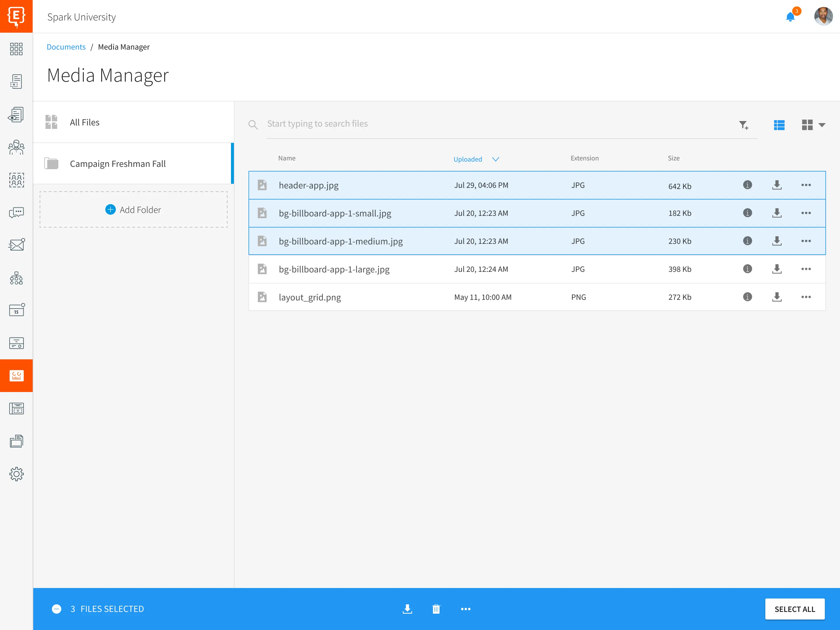Open the user profile avatar
The image size is (840, 630).
[823, 16]
